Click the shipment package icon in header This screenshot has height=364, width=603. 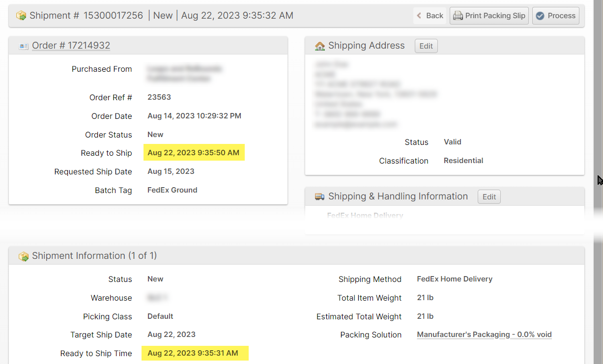(21, 16)
